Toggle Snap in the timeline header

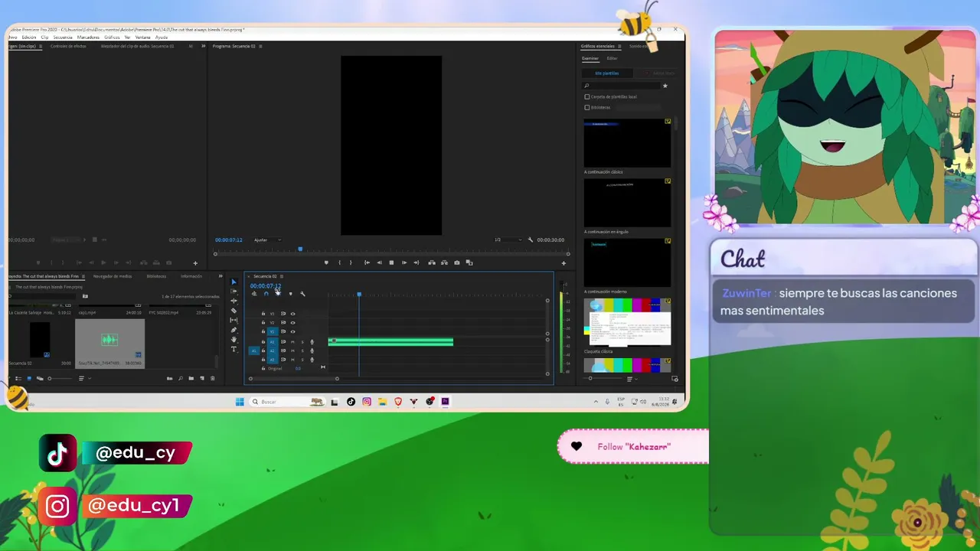coord(266,294)
